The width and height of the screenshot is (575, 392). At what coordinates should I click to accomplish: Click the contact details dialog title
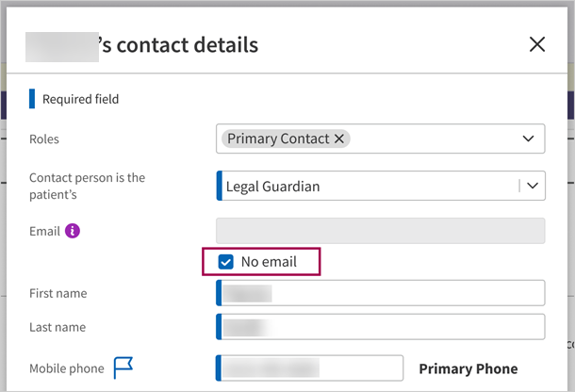click(179, 44)
